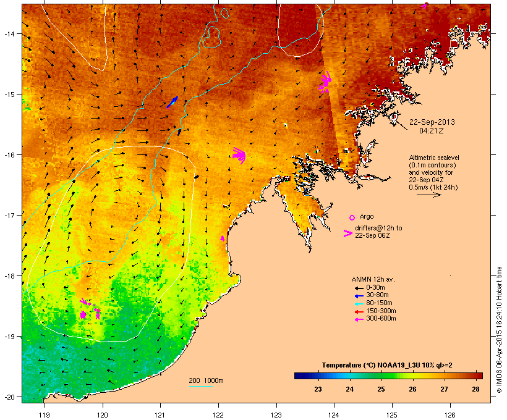
Task: Click the 23 label on the temperature scale
Action: (318, 389)
